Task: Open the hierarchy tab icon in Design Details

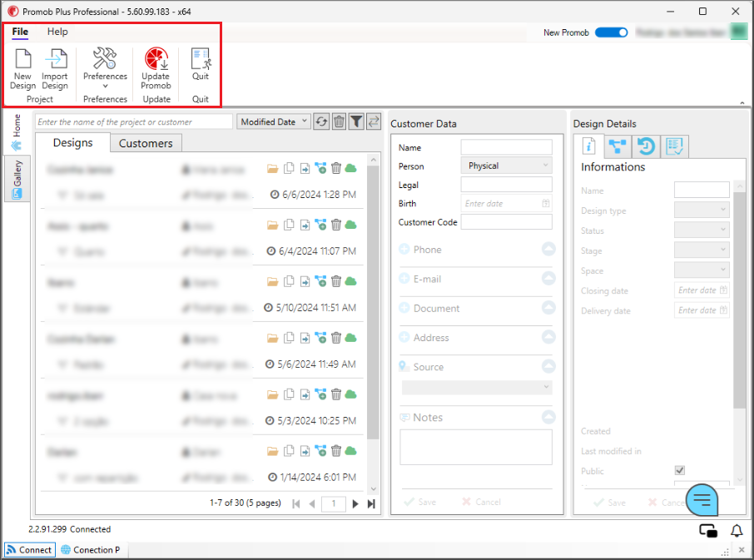Action: (x=618, y=146)
